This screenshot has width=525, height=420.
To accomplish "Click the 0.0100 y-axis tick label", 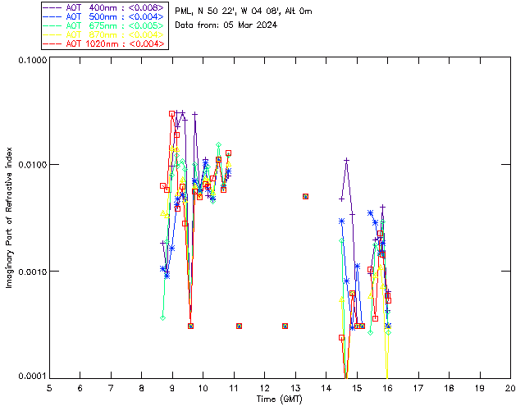I will point(33,165).
